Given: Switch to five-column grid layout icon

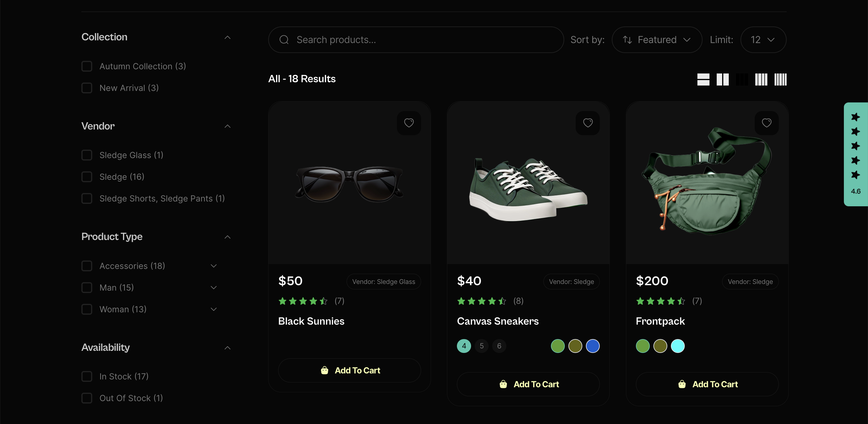Looking at the screenshot, I should [x=780, y=79].
